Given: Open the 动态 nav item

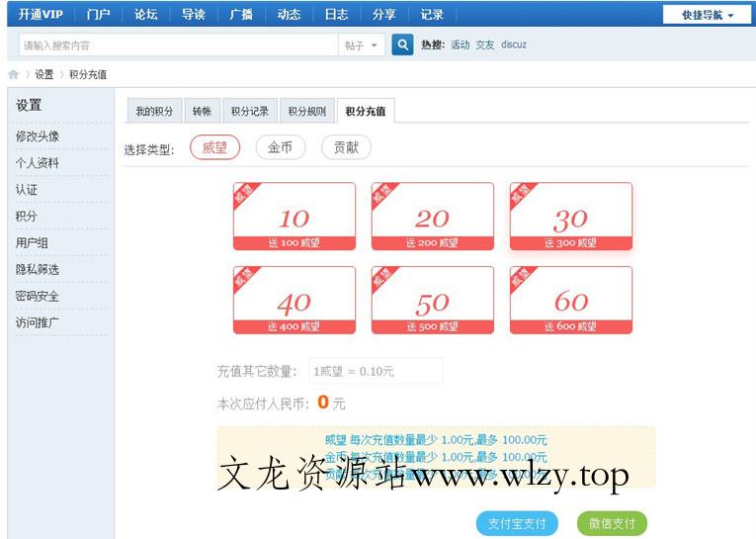Looking at the screenshot, I should click(289, 14).
